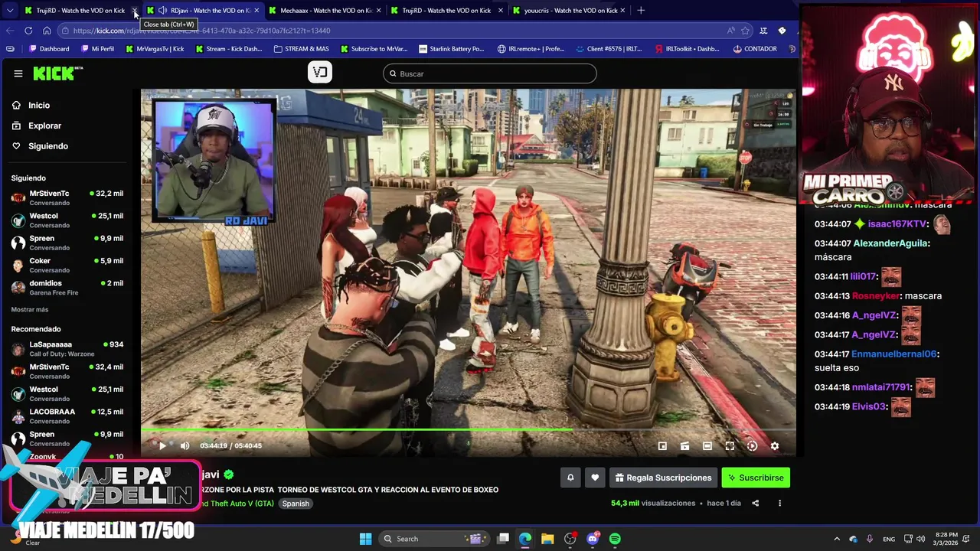
Task: Click isaac167KTV username in chat
Action: point(897,224)
